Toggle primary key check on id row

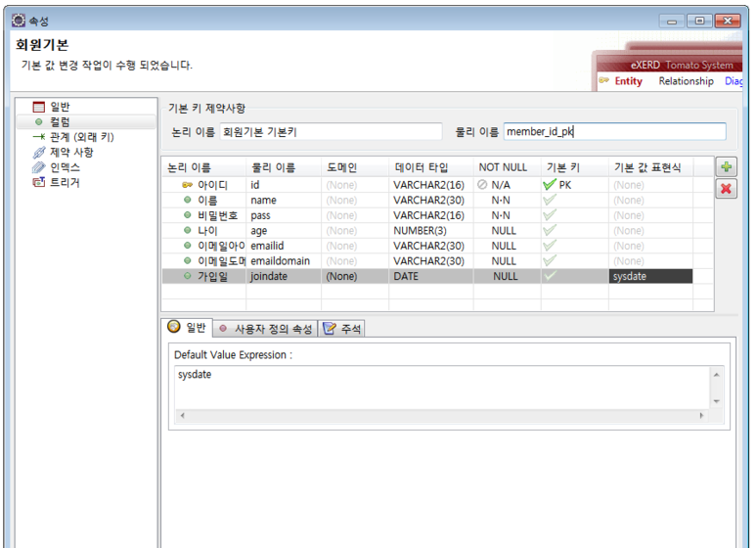(550, 185)
